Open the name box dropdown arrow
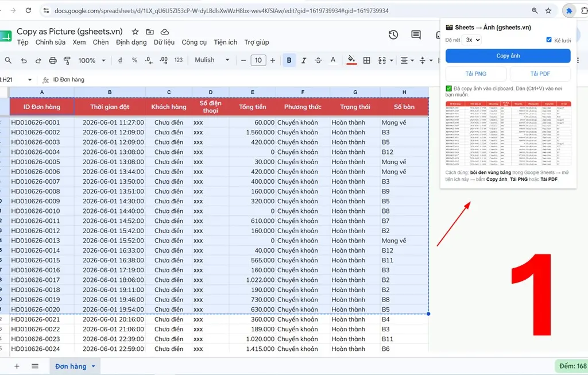 click(x=30, y=79)
